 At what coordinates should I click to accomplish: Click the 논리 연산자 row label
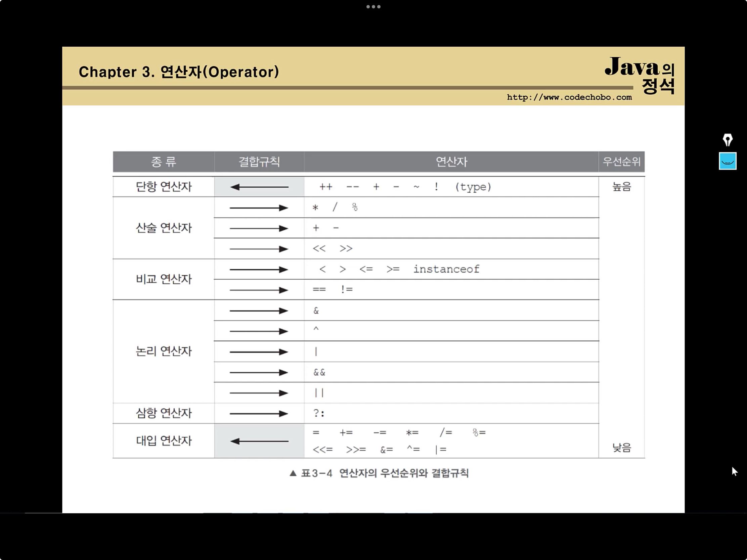tap(164, 351)
